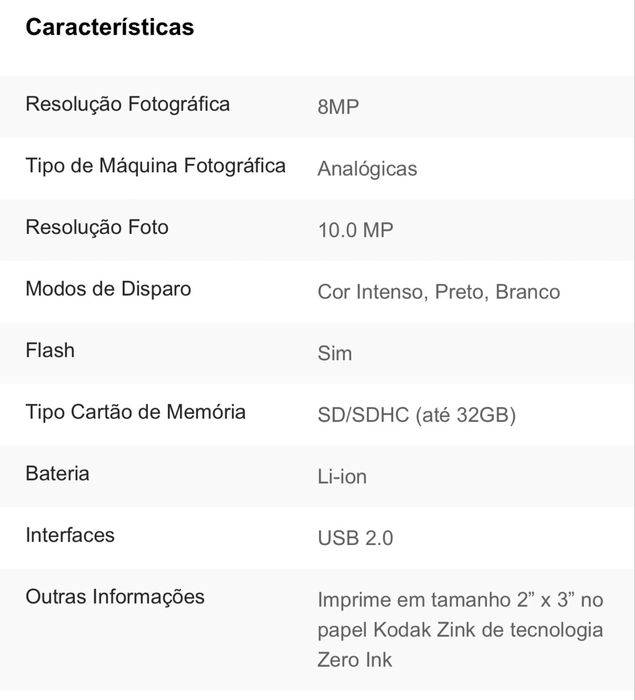The width and height of the screenshot is (635, 700).
Task: Select the Tipo Cartão de Memória label
Action: point(135,412)
